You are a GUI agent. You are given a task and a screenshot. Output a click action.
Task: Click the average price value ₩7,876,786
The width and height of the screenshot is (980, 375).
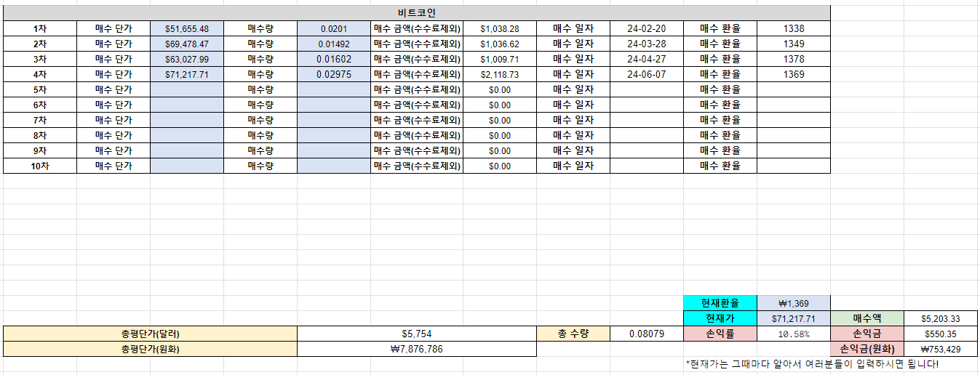pos(417,349)
